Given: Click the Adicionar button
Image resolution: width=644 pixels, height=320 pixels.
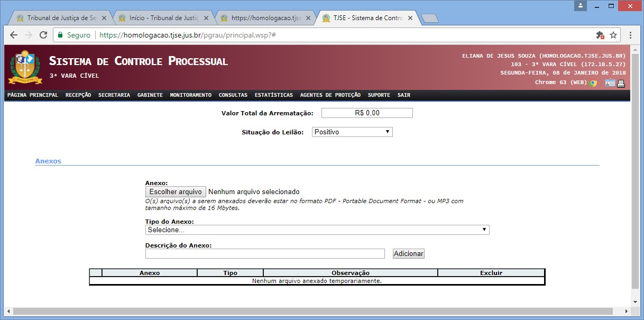Looking at the screenshot, I should point(408,254).
